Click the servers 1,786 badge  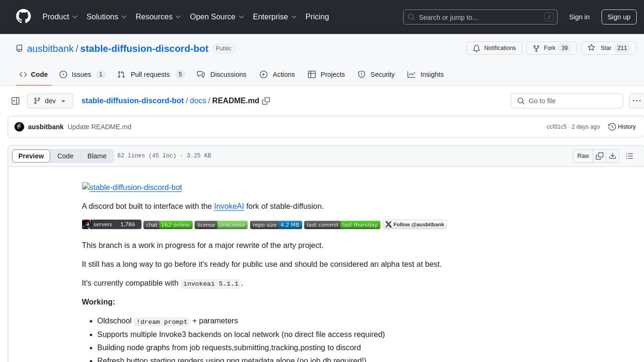[112, 225]
